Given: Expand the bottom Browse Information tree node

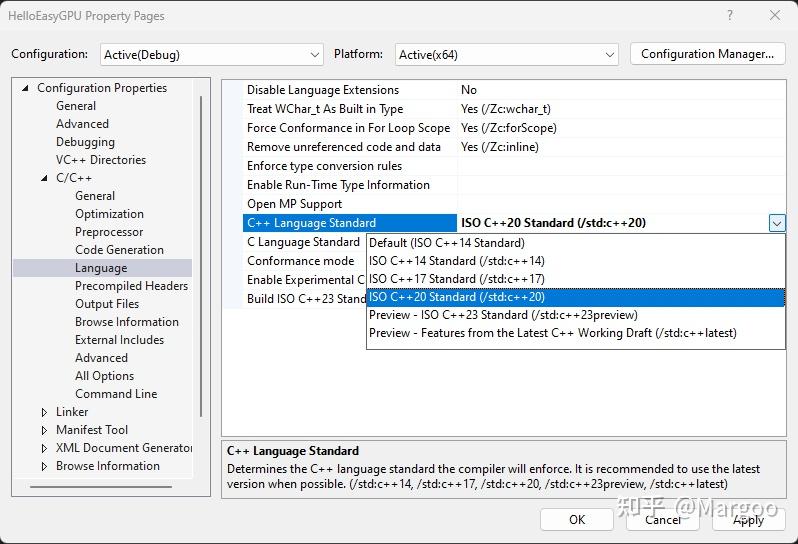Looking at the screenshot, I should tap(44, 466).
